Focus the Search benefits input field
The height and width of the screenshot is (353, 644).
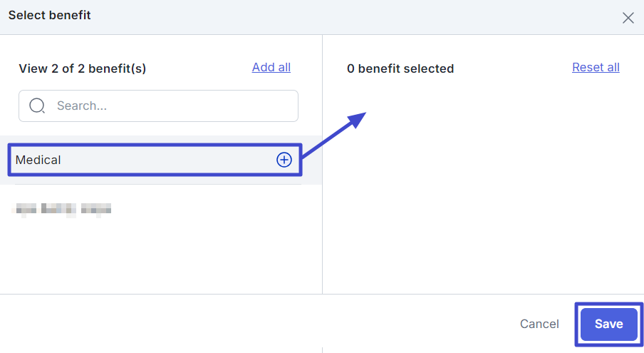point(171,106)
